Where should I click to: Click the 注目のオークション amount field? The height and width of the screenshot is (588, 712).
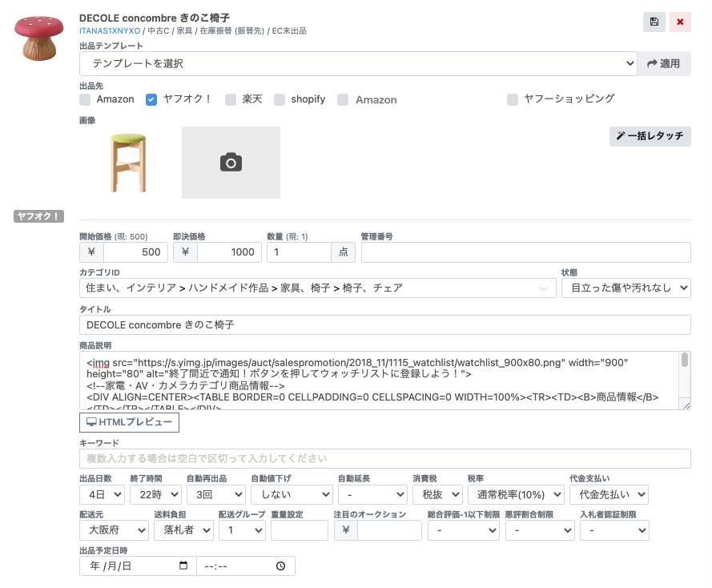click(389, 530)
